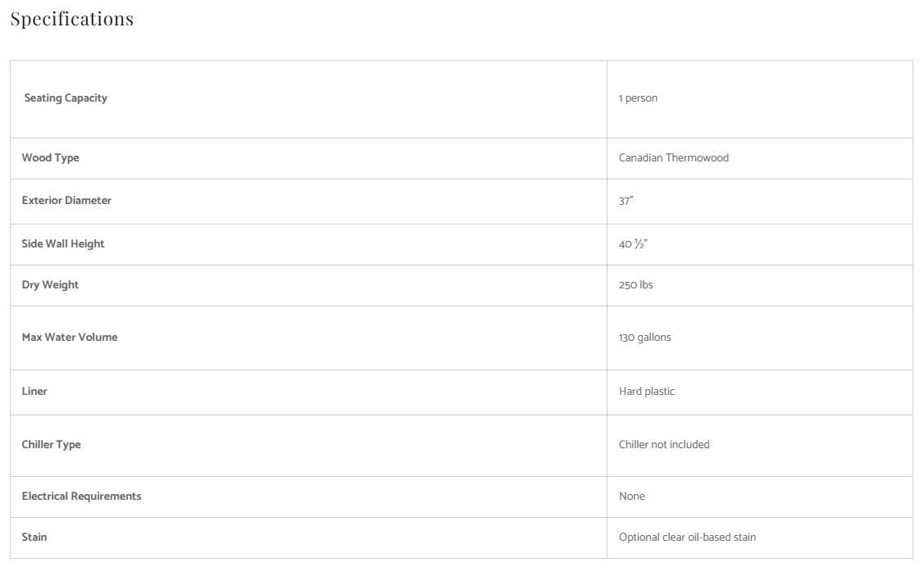The height and width of the screenshot is (576, 924).
Task: Select the 'Chiller not included' text
Action: click(664, 445)
